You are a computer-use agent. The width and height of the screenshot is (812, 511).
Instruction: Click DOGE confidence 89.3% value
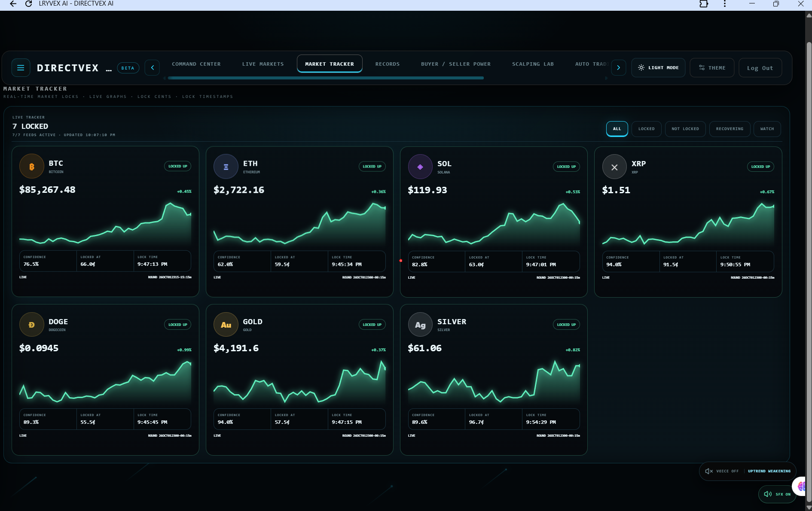pos(31,422)
